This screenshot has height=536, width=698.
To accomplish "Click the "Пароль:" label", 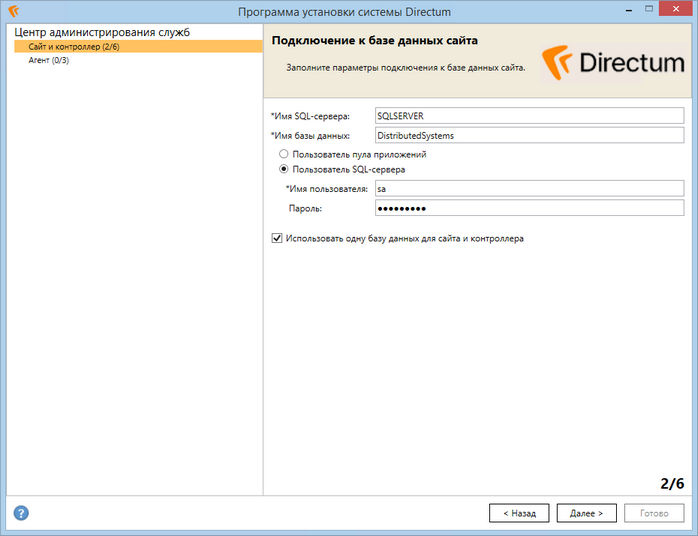I will 305,208.
